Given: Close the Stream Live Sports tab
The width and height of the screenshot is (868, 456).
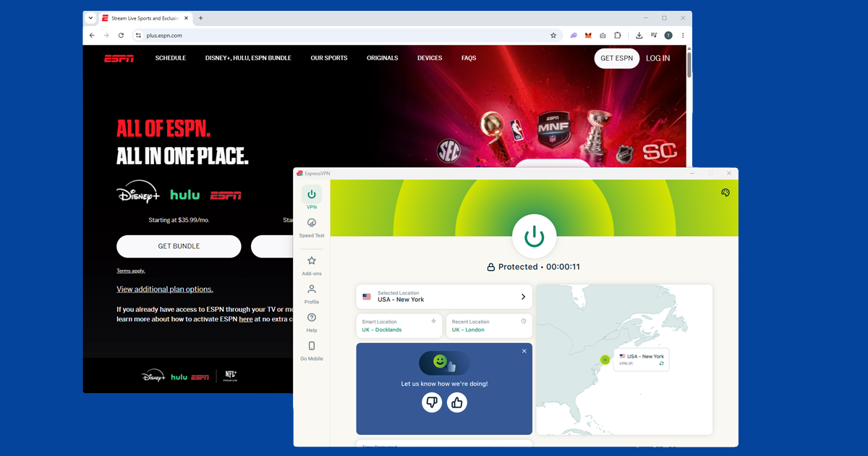Looking at the screenshot, I should pos(186,18).
